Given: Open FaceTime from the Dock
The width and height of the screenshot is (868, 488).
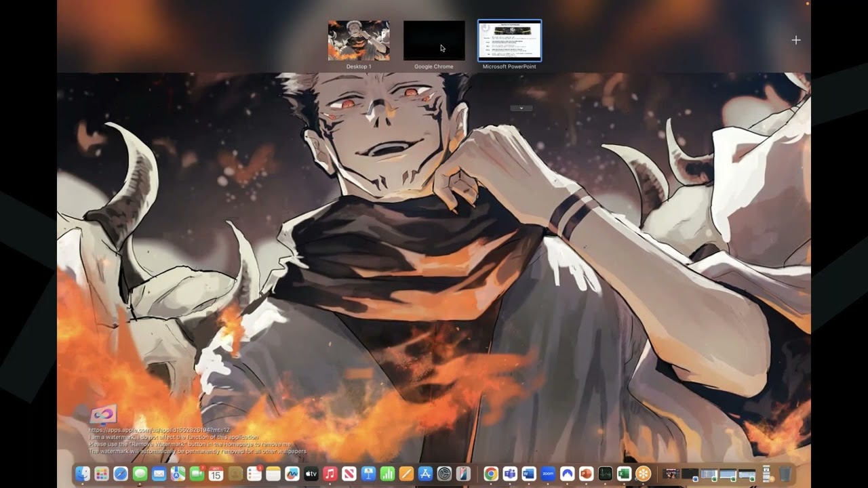Looking at the screenshot, I should (x=197, y=474).
